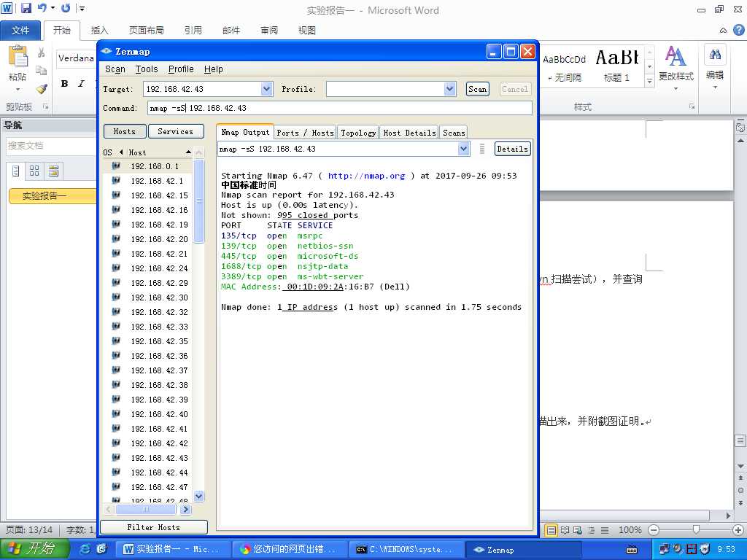Switch Word to Outline view
This screenshot has width=747, height=560.
pos(591,529)
